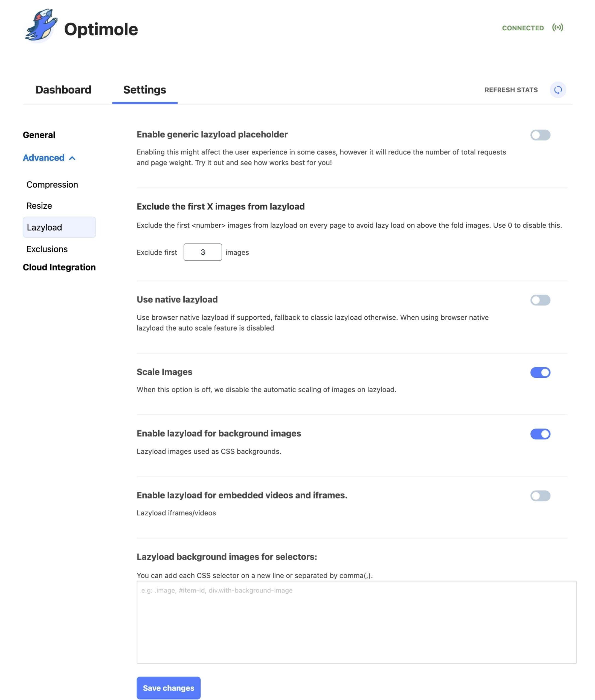Open the Exclusions settings page
595x700 pixels.
point(47,249)
